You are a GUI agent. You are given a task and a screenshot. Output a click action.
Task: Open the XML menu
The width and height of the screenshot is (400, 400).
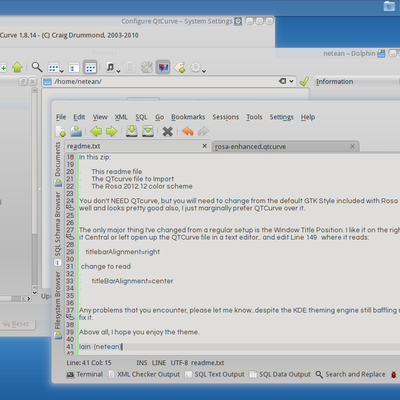tap(121, 117)
